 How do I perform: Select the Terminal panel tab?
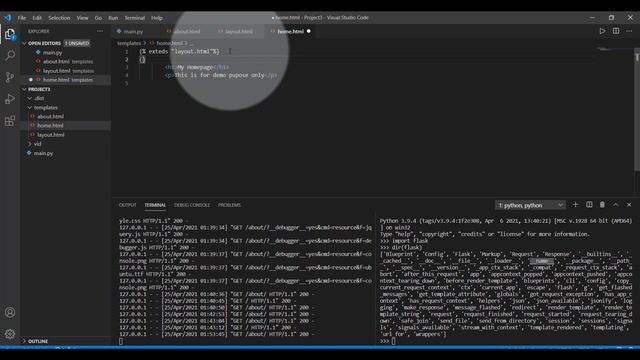[x=155, y=205]
